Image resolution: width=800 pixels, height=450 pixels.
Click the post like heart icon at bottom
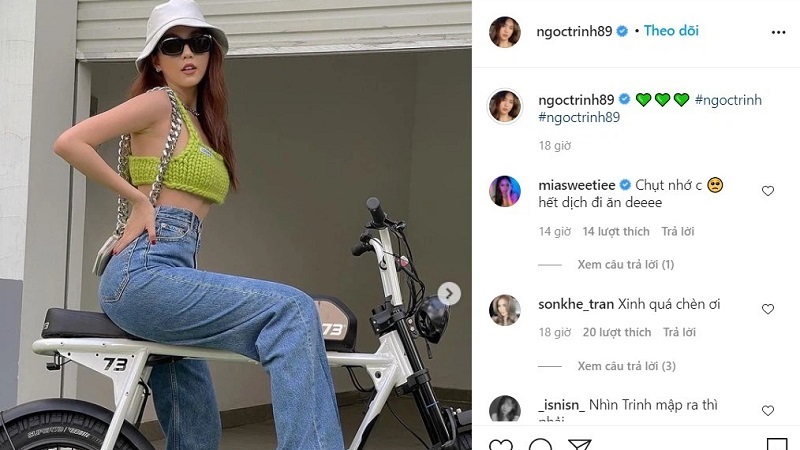click(501, 444)
